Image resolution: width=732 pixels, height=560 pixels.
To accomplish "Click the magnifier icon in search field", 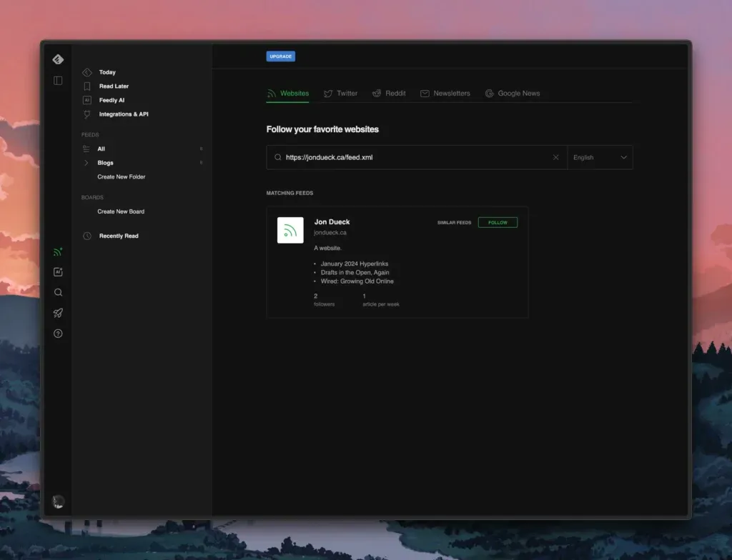I will click(x=278, y=157).
